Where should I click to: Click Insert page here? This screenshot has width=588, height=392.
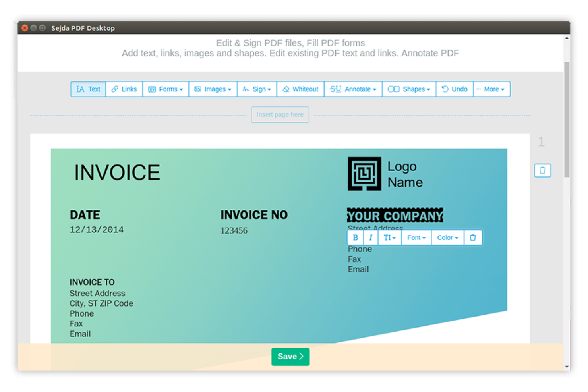click(280, 114)
